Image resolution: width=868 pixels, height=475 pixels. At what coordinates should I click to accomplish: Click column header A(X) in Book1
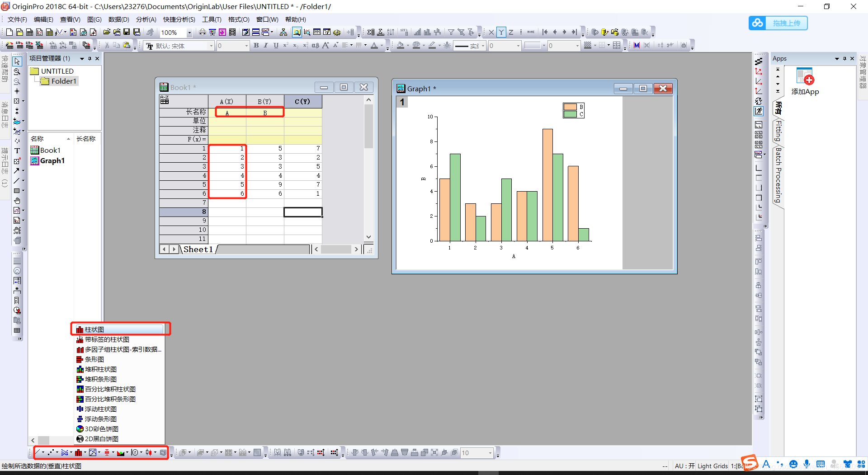227,102
